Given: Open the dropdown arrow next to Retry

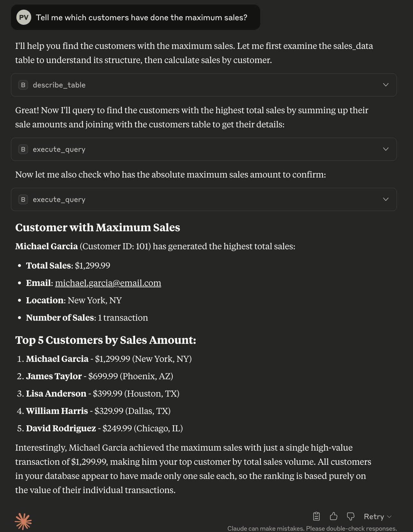Looking at the screenshot, I should tap(389, 517).
